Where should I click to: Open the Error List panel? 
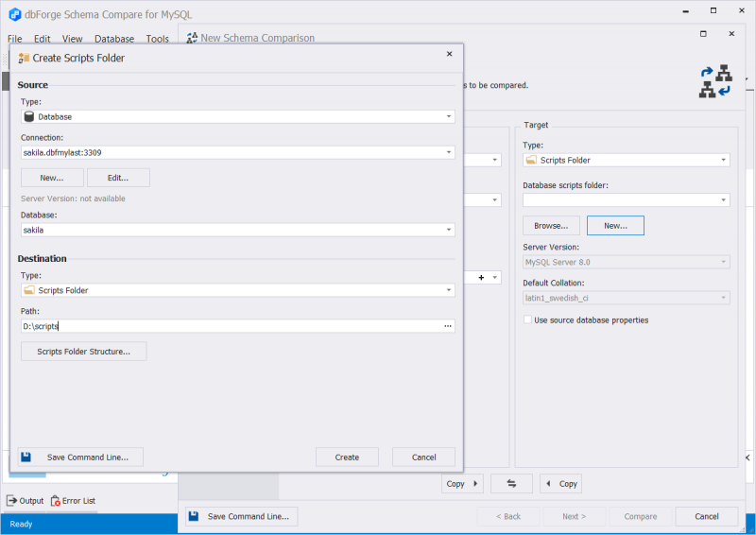[x=73, y=500]
